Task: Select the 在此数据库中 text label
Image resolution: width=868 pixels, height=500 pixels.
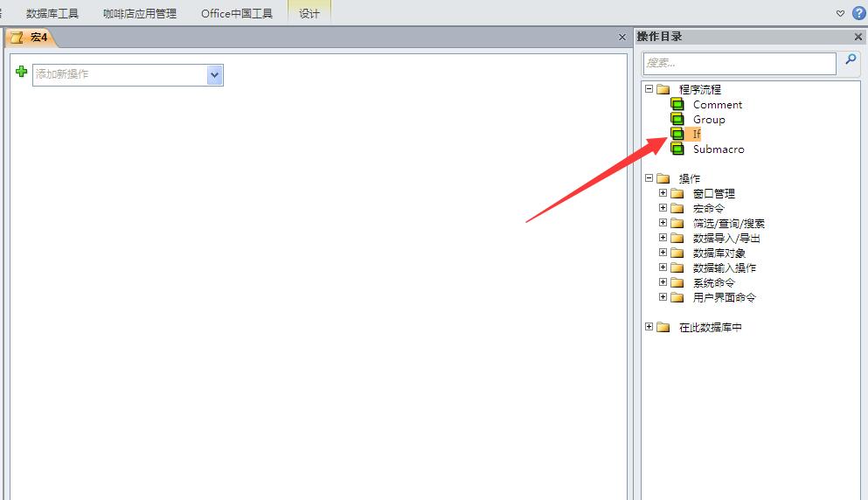Action: 711,328
